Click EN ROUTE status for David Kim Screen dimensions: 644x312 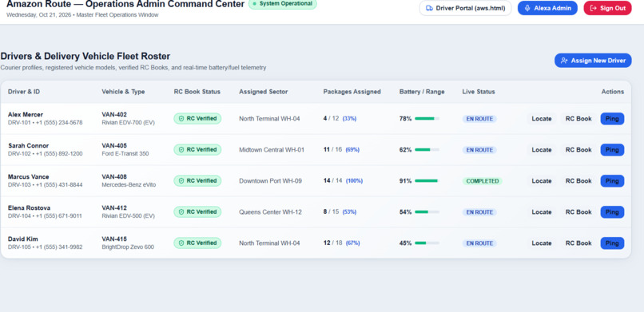click(x=479, y=243)
